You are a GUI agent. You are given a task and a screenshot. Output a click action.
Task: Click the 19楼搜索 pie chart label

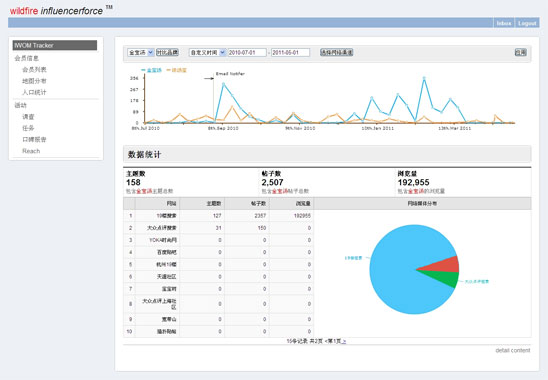tap(353, 258)
